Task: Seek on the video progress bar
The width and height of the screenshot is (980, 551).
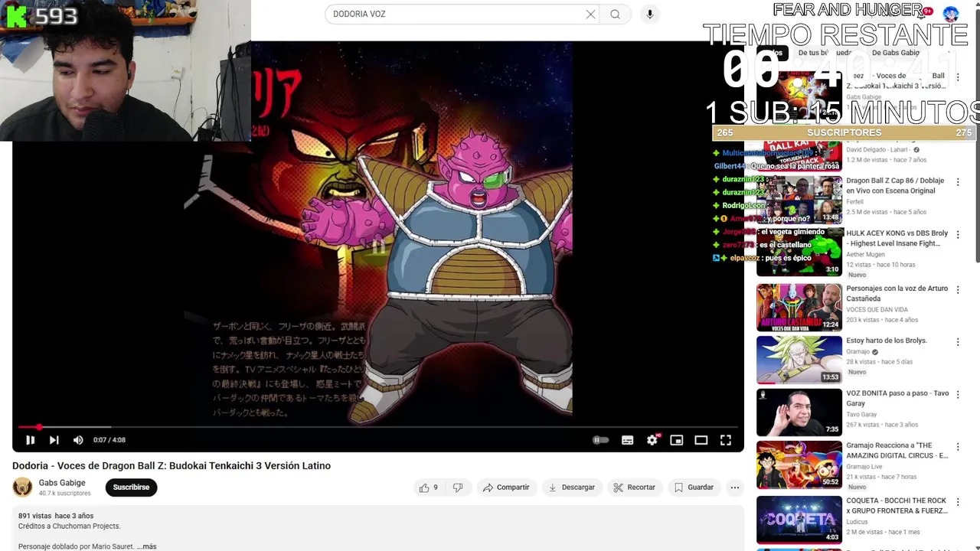Action: [x=378, y=427]
